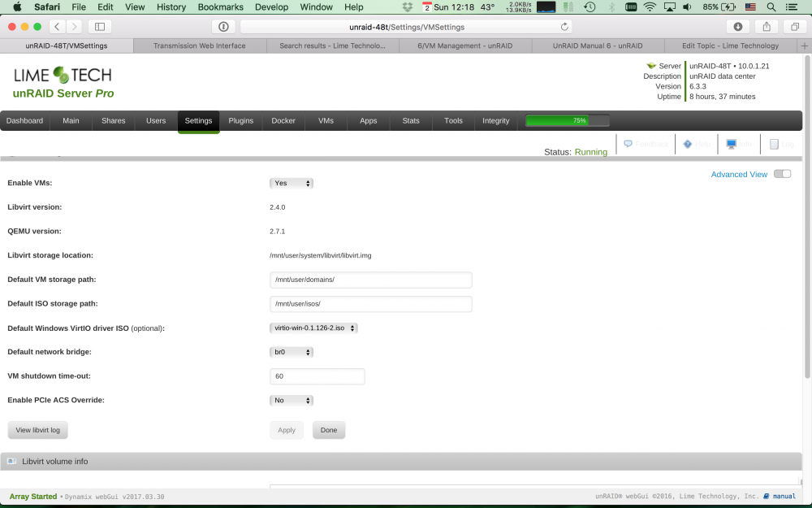This screenshot has height=508, width=812.
Task: Click the View libvirt log button
Action: (38, 430)
